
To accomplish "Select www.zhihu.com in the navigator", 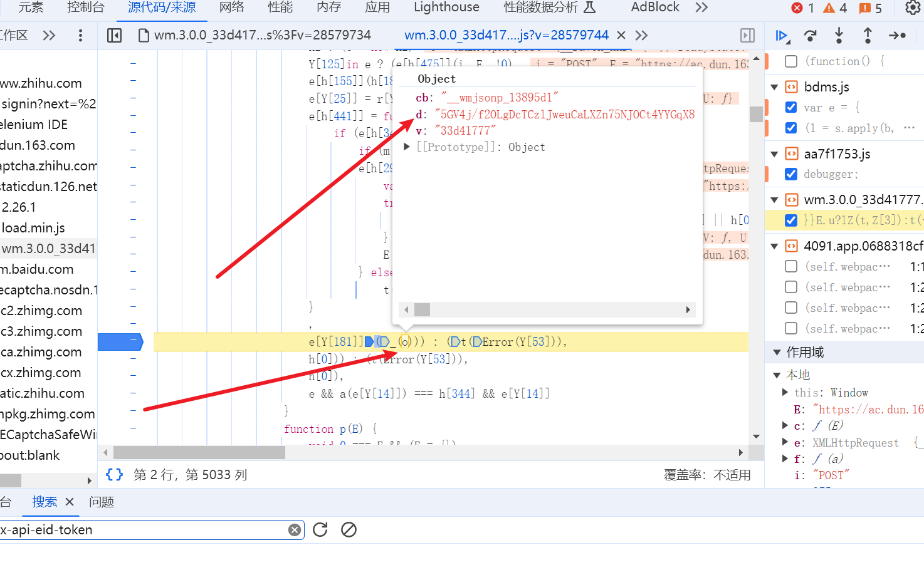I will click(x=41, y=83).
